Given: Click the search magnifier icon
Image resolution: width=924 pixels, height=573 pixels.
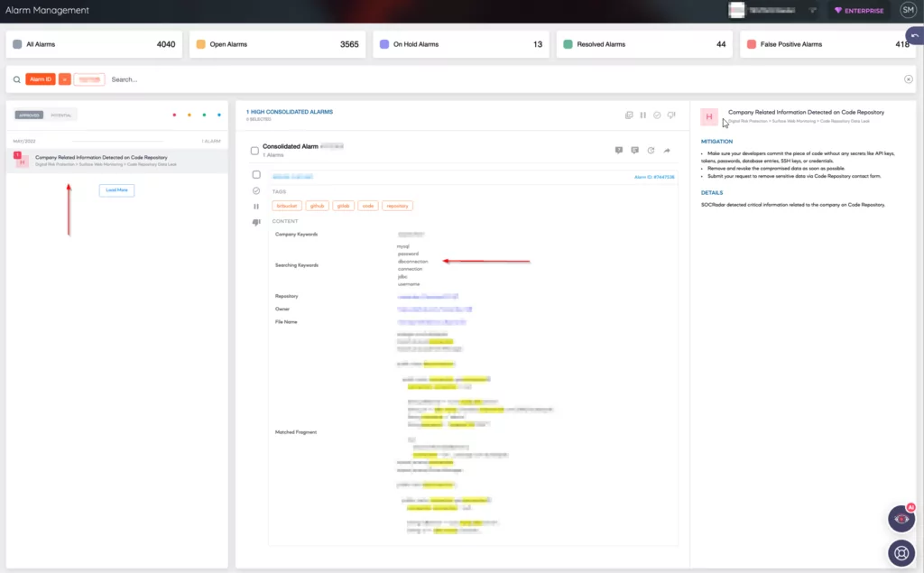Looking at the screenshot, I should pyautogui.click(x=16, y=79).
